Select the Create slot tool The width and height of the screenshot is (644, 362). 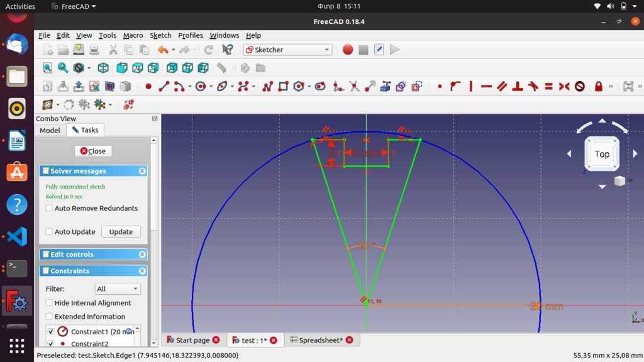coord(320,87)
